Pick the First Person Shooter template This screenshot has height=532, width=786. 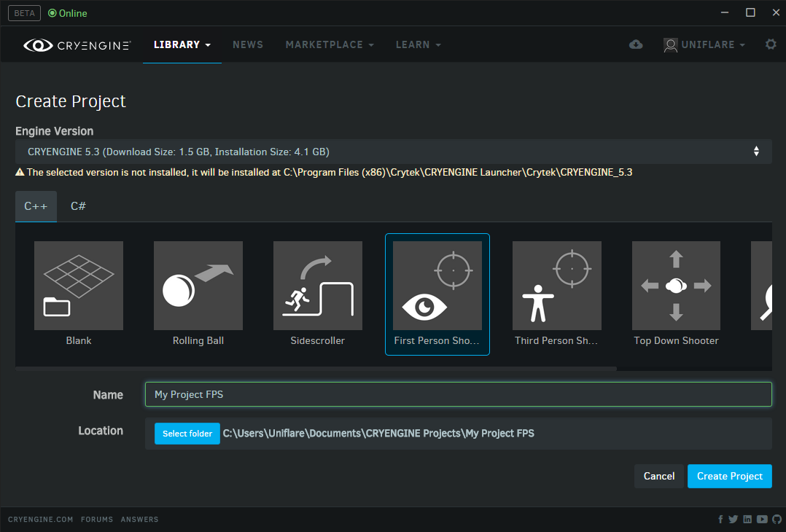coord(437,294)
